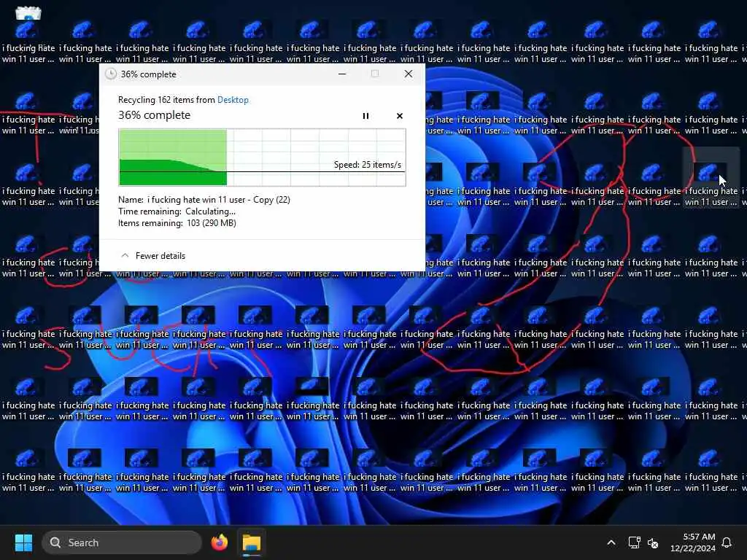Click the clock icon in the dialog title
Viewport: 747px width, 560px height.
coord(111,74)
